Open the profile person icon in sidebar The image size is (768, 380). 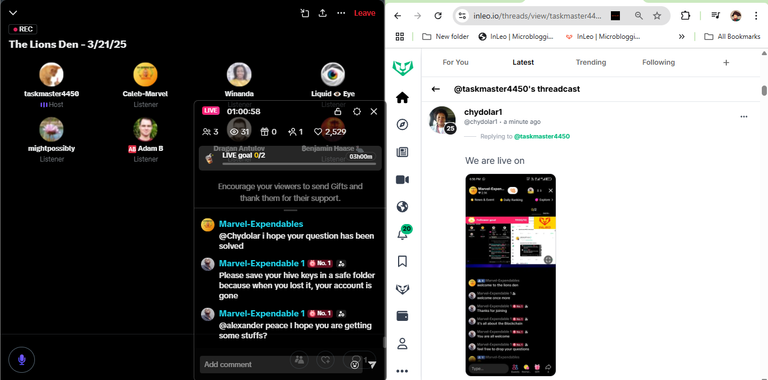click(402, 343)
